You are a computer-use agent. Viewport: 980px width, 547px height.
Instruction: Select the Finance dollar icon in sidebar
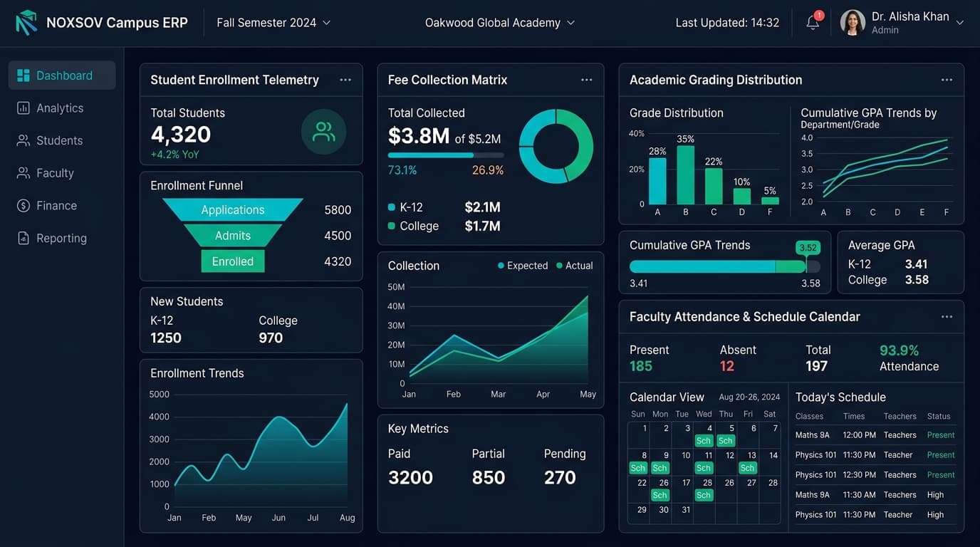point(24,206)
